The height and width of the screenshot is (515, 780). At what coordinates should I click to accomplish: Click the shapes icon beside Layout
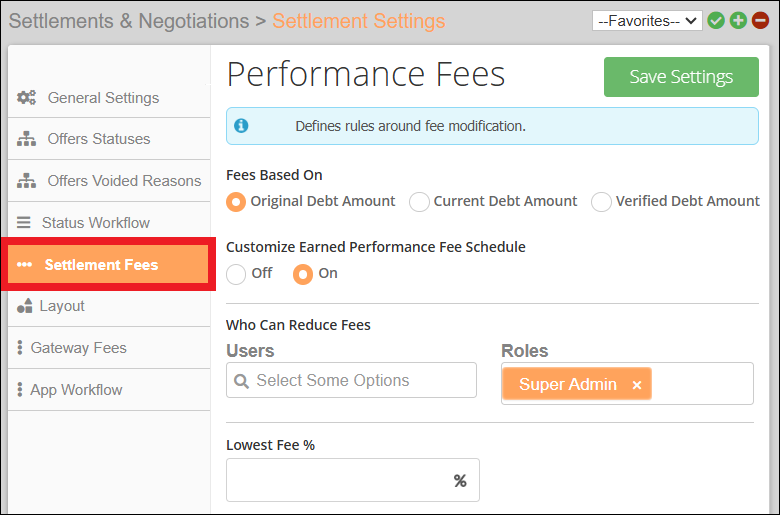tap(24, 306)
